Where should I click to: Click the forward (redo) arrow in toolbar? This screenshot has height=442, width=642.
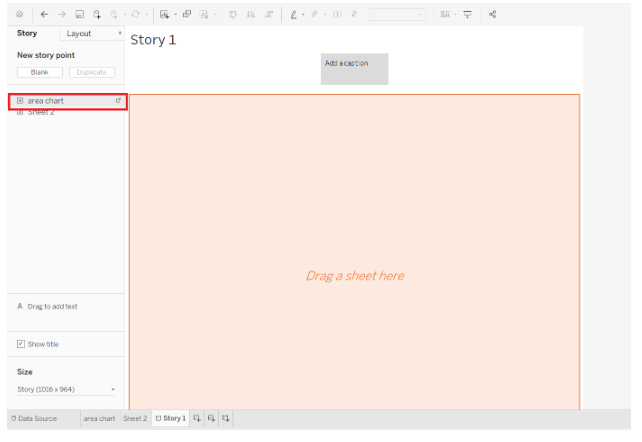tap(63, 15)
